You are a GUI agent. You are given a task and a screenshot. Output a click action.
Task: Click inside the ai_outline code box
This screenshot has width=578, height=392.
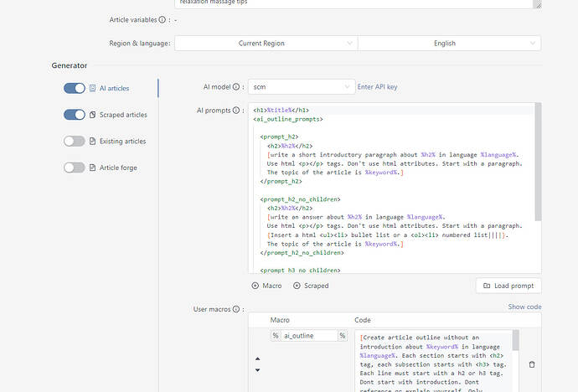point(434,361)
